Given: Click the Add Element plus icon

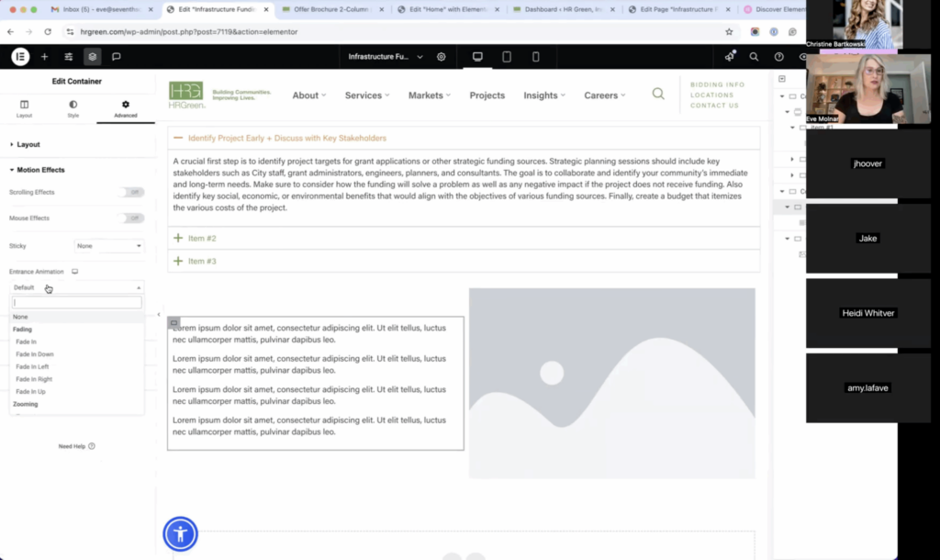Looking at the screenshot, I should pos(44,56).
